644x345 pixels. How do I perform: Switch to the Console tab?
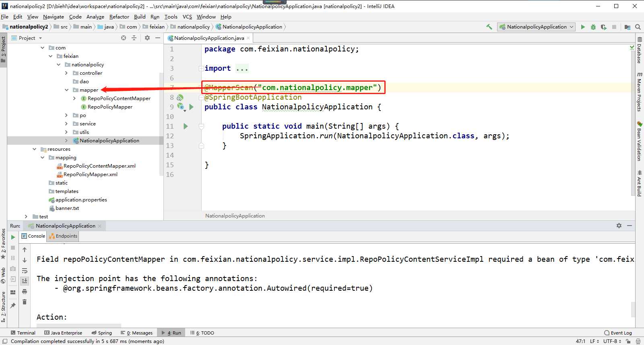33,236
